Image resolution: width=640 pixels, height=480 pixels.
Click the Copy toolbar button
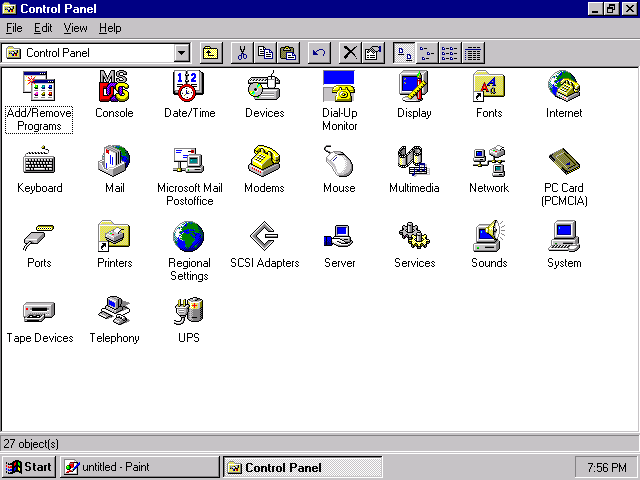click(x=265, y=53)
